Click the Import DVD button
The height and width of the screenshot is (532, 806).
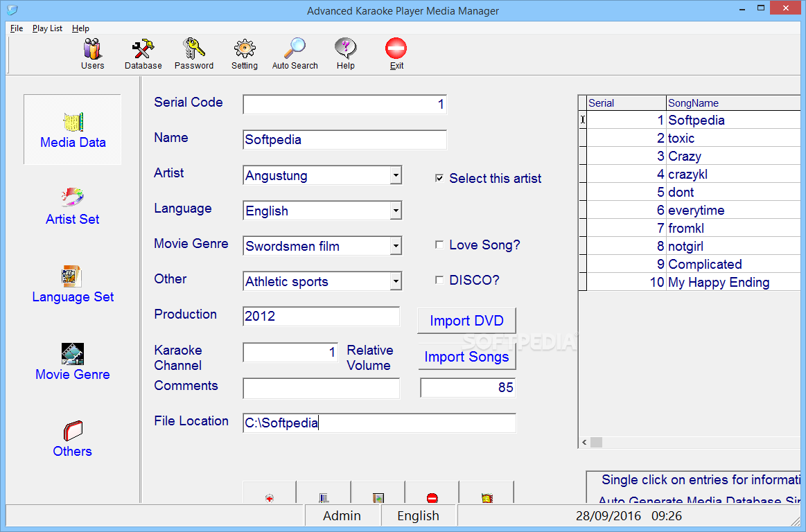pos(466,321)
